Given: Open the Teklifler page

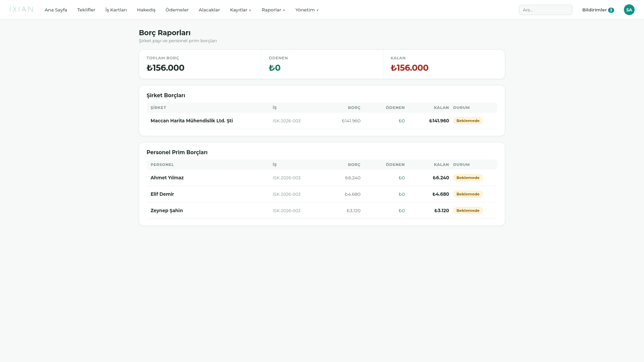Looking at the screenshot, I should pyautogui.click(x=86, y=10).
